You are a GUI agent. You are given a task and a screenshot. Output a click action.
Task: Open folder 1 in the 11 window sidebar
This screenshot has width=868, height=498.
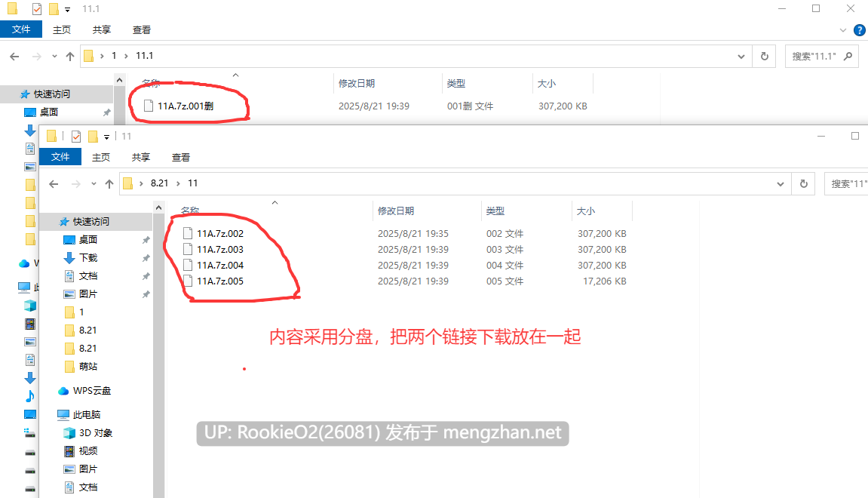(x=81, y=312)
